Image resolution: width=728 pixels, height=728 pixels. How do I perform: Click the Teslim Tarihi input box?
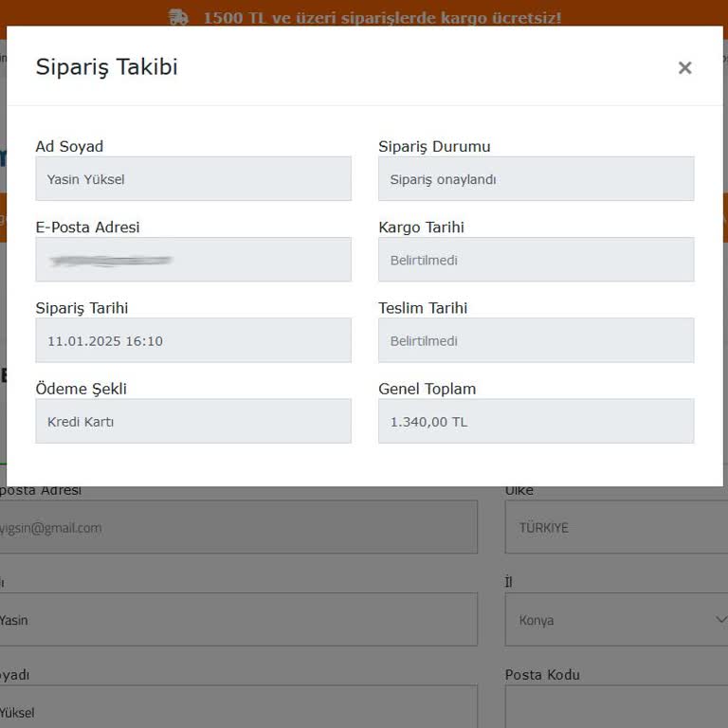536,340
